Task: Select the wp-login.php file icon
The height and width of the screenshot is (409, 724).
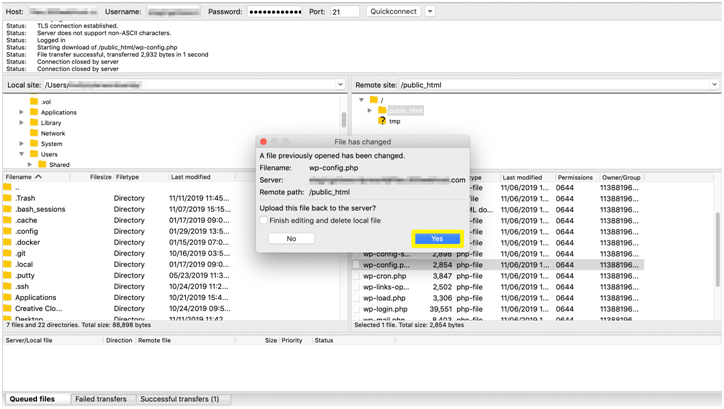Action: coord(357,310)
